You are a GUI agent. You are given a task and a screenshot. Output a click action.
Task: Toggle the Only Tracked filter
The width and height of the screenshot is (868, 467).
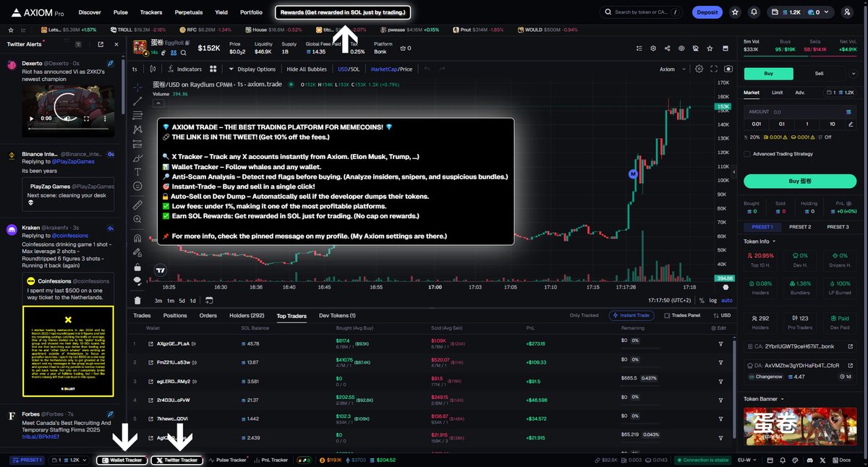(584, 315)
